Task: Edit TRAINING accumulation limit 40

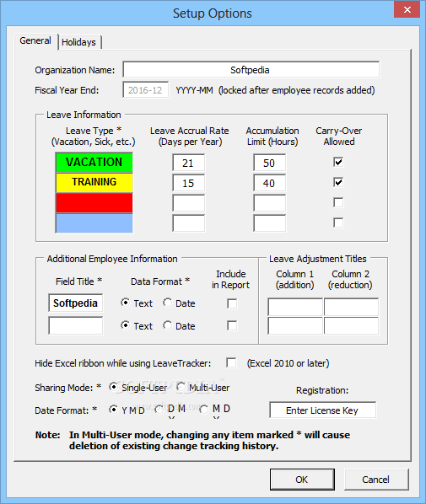Action: tap(269, 183)
